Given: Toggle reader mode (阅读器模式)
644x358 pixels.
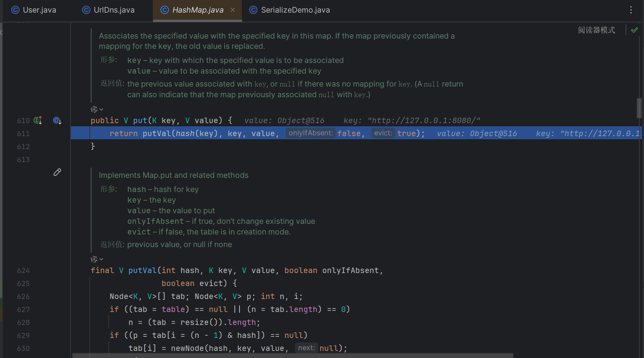Looking at the screenshot, I should 596,30.
